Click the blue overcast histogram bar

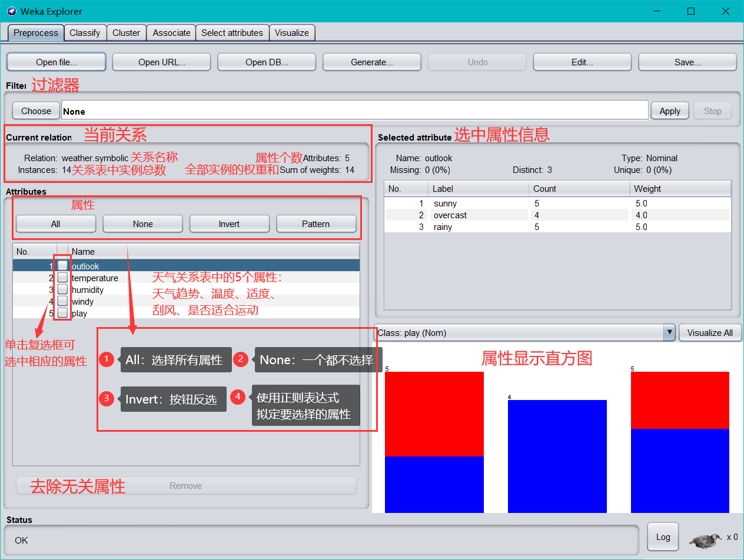(557, 456)
